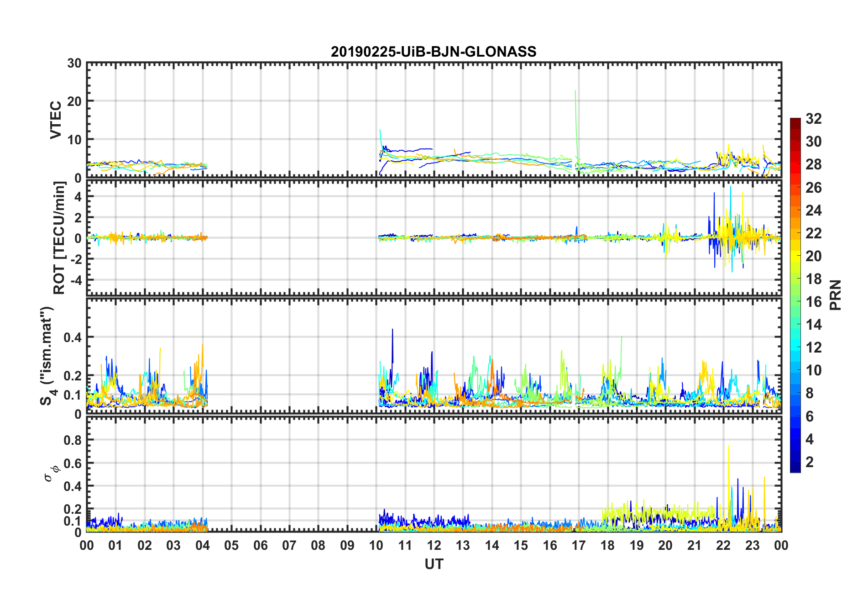Viewport: 868px width, 590px height.
Task: Select the S4 ("ism.mat") axis label
Action: [48, 356]
